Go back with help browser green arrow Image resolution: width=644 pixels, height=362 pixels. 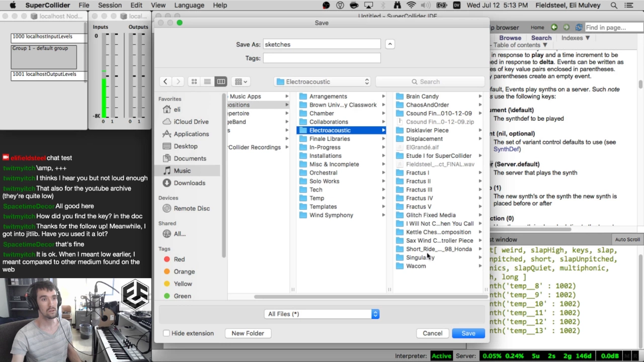(554, 28)
